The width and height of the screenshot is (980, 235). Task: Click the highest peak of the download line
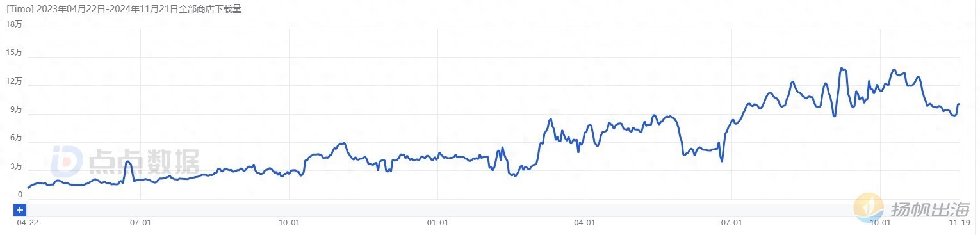click(x=842, y=69)
